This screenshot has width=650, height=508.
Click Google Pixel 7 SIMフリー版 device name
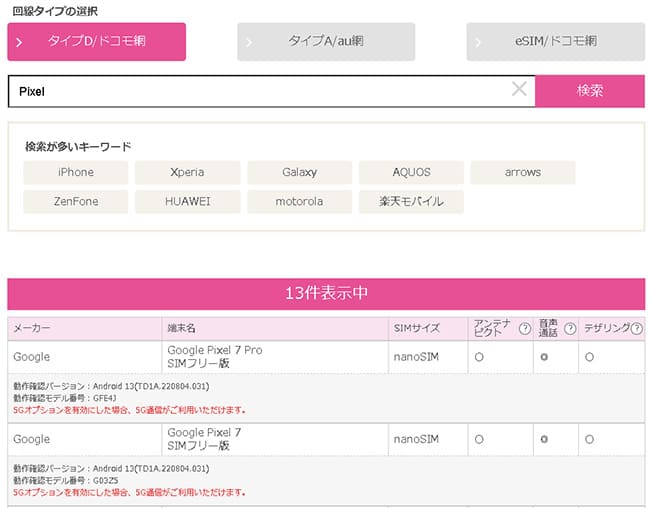(x=204, y=439)
